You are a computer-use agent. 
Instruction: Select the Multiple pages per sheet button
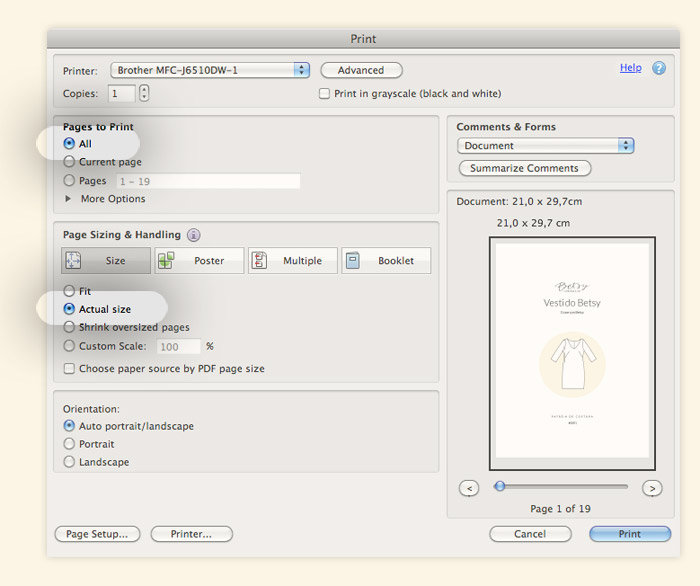click(x=292, y=261)
